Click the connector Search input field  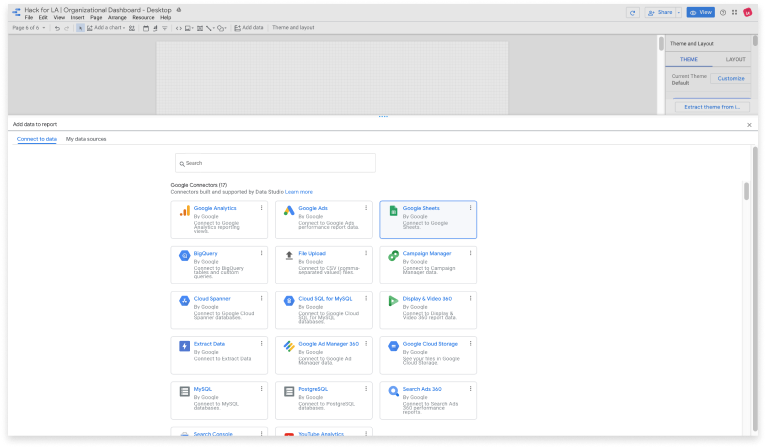pyautogui.click(x=275, y=162)
